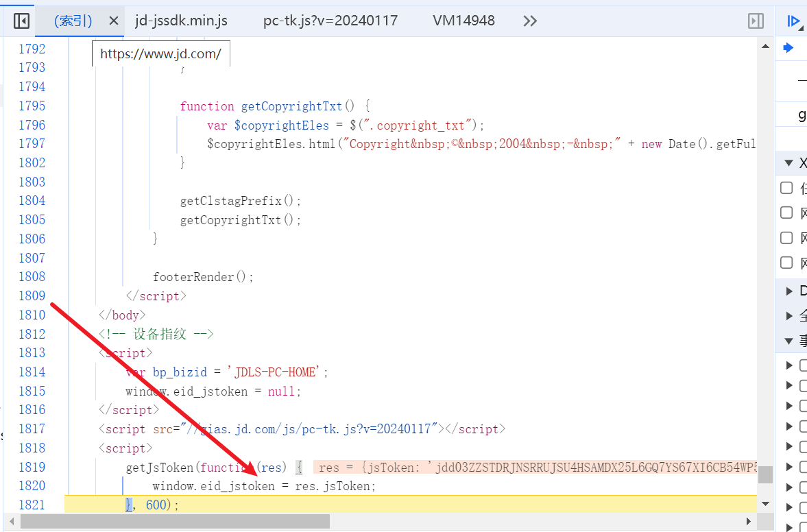Select the VM14948 tab
The image size is (807, 532).
pyautogui.click(x=463, y=21)
